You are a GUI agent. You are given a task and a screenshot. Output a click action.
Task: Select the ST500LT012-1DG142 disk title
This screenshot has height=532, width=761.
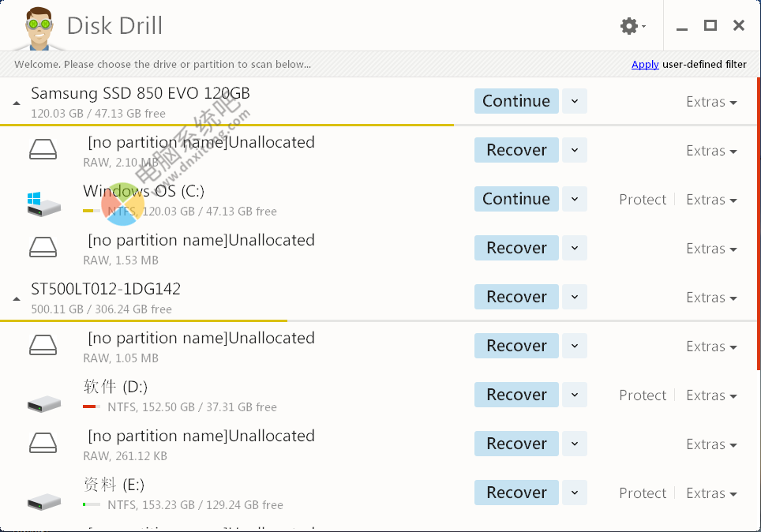point(106,289)
